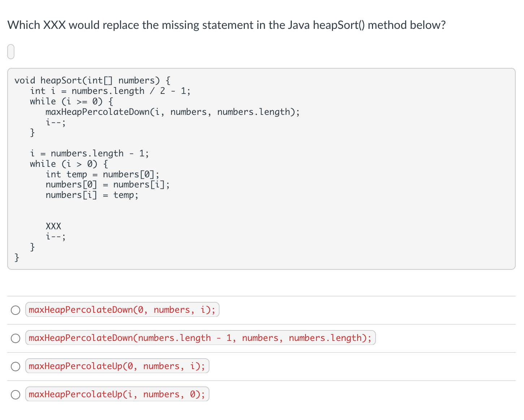
Task: Expand the collapsed element under the question title
Action: [x=10, y=51]
